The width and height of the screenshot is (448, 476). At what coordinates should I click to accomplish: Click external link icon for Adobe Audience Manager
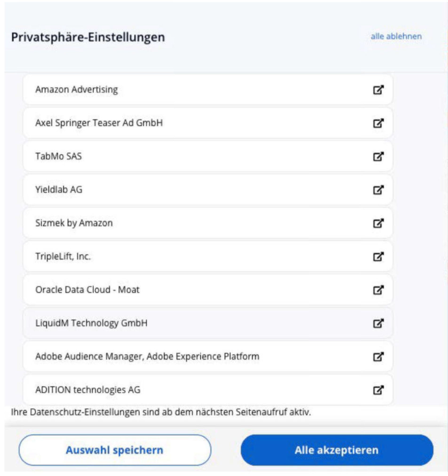[x=378, y=356]
